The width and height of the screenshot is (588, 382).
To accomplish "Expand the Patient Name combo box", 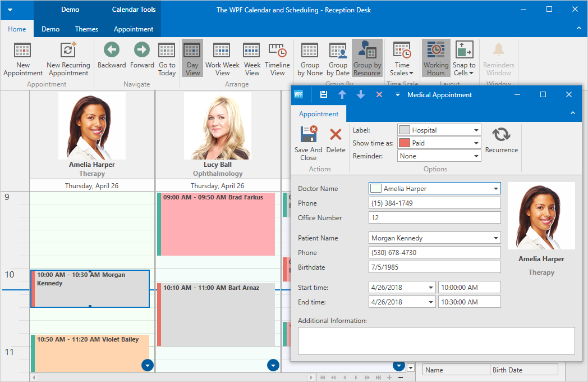I will (x=495, y=238).
